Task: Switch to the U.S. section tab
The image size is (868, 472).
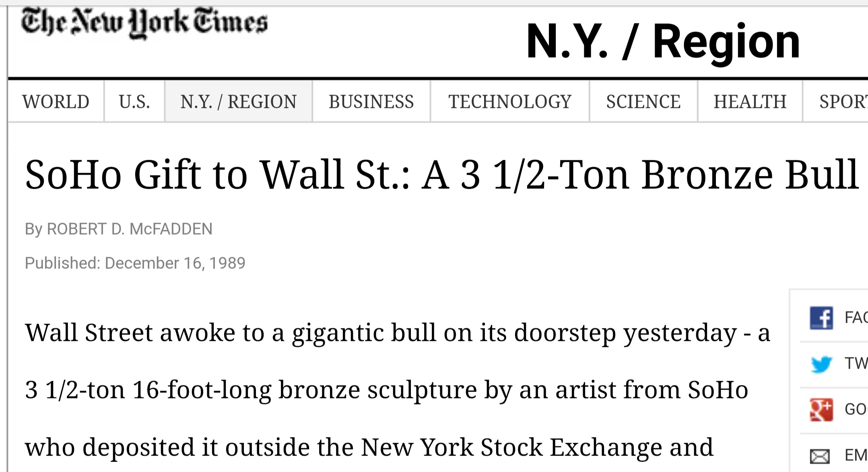Action: coord(134,101)
